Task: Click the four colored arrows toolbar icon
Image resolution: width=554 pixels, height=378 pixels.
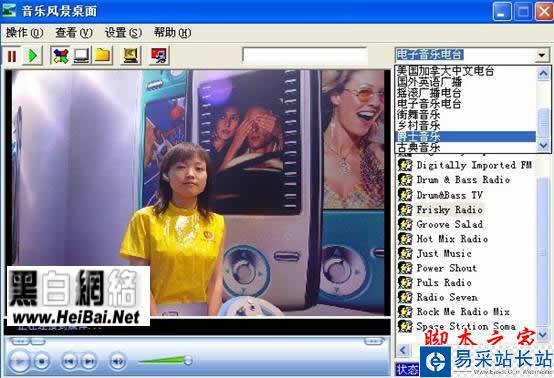Action: 60,56
